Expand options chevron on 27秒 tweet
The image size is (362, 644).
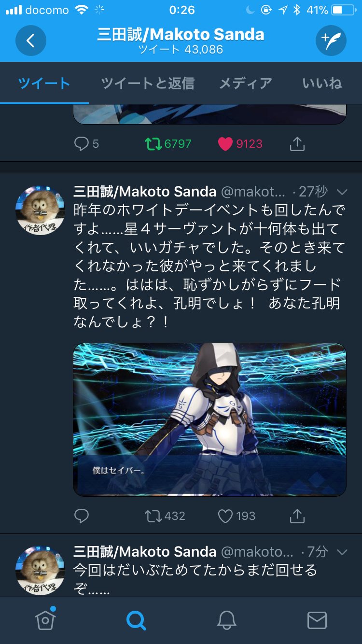pos(342,192)
